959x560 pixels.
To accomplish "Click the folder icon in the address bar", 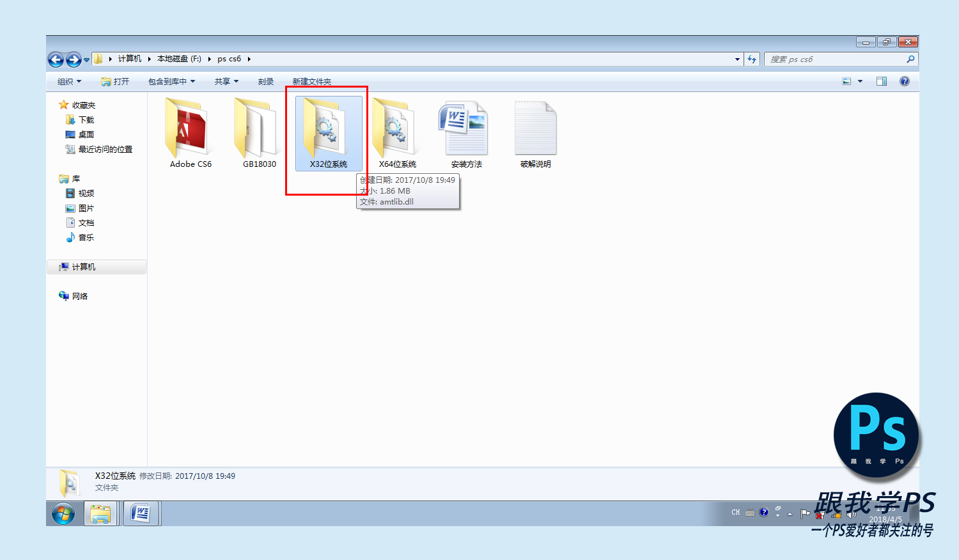I will 98,59.
